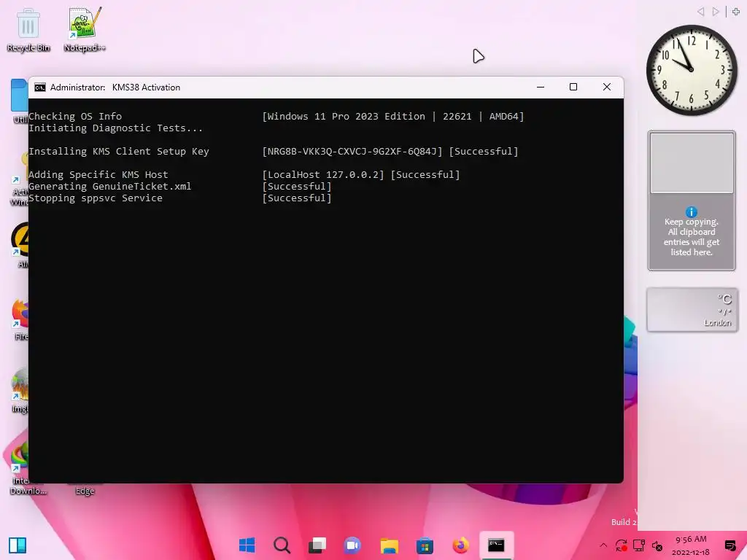Open Microsoft Store from the taskbar
The width and height of the screenshot is (747, 560).
[425, 545]
